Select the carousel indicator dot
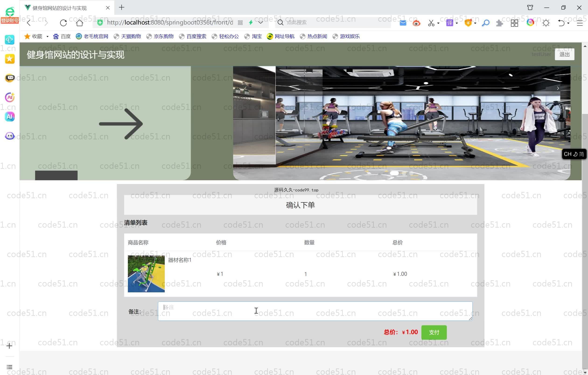 [394, 173]
